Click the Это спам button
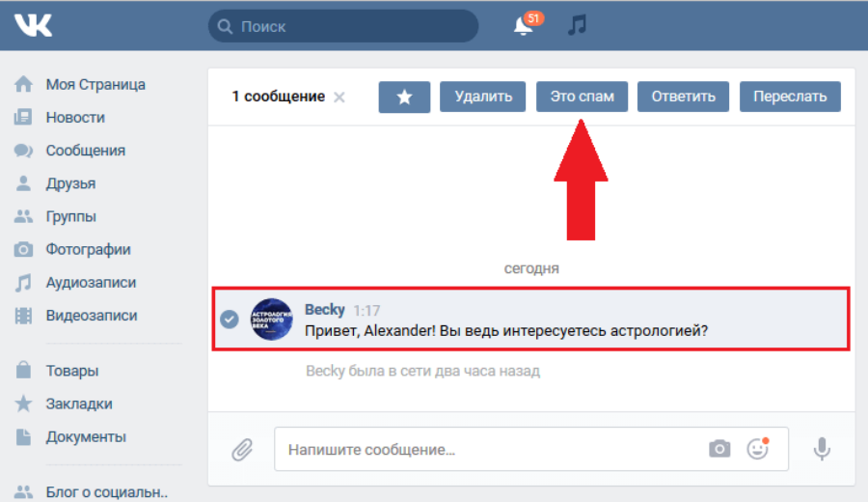This screenshot has width=868, height=502. [x=582, y=97]
